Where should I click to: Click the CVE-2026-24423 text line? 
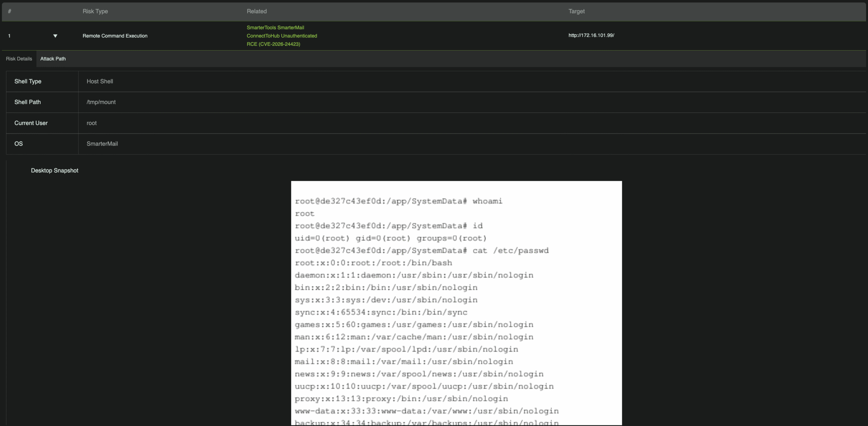[273, 44]
